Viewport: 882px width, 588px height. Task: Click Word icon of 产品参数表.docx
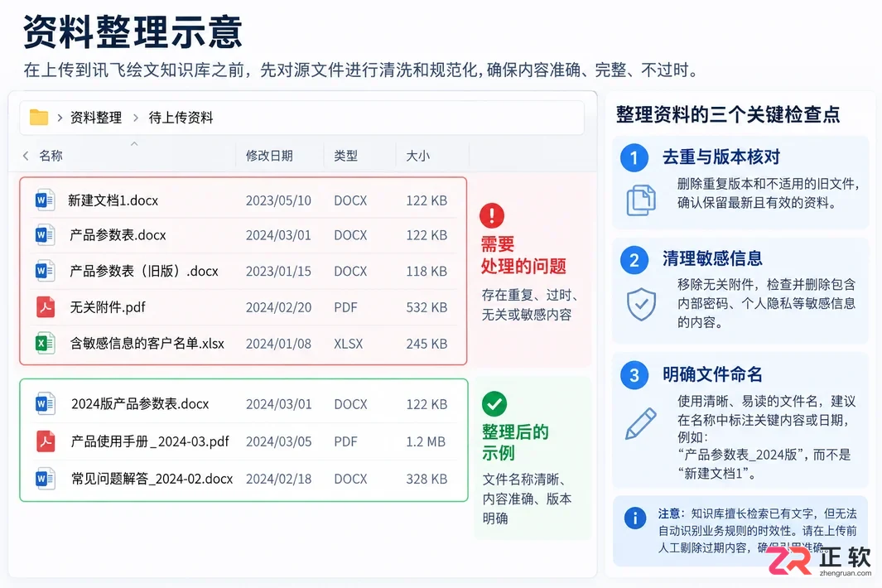click(x=45, y=234)
